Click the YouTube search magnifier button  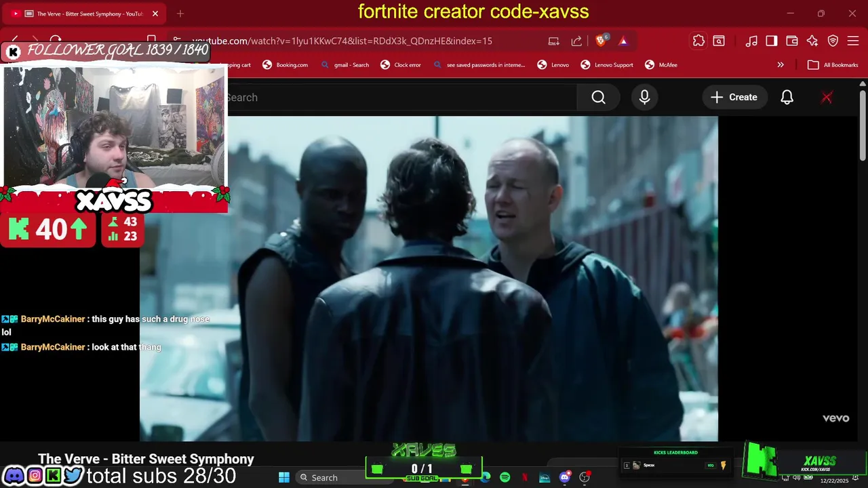[598, 98]
